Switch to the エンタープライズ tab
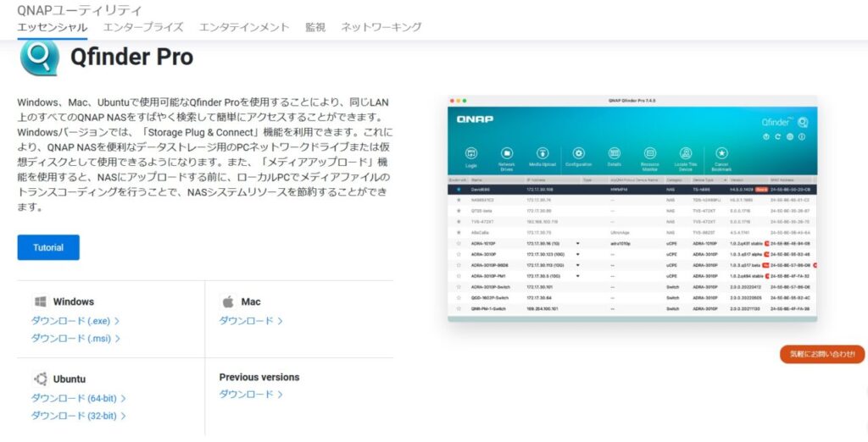This screenshot has height=442, width=868. (142, 27)
